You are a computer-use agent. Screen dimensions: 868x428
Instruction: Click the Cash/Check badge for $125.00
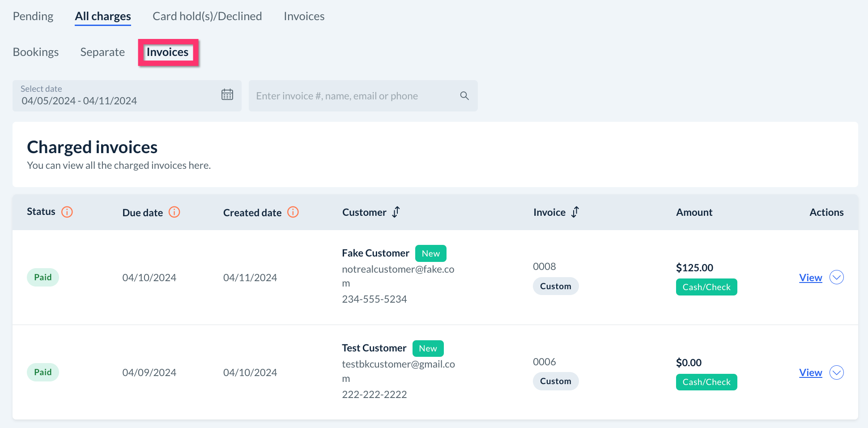pyautogui.click(x=706, y=287)
